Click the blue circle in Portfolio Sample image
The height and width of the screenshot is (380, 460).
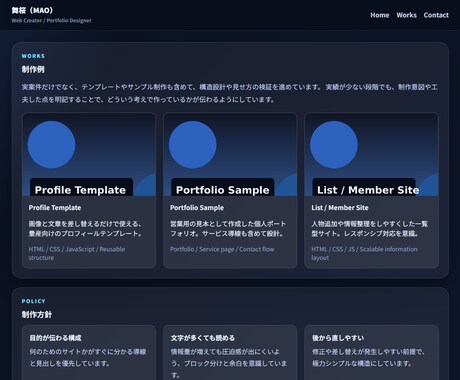point(193,145)
